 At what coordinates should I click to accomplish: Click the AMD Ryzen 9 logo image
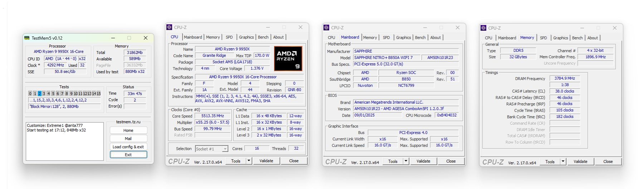coord(288,58)
